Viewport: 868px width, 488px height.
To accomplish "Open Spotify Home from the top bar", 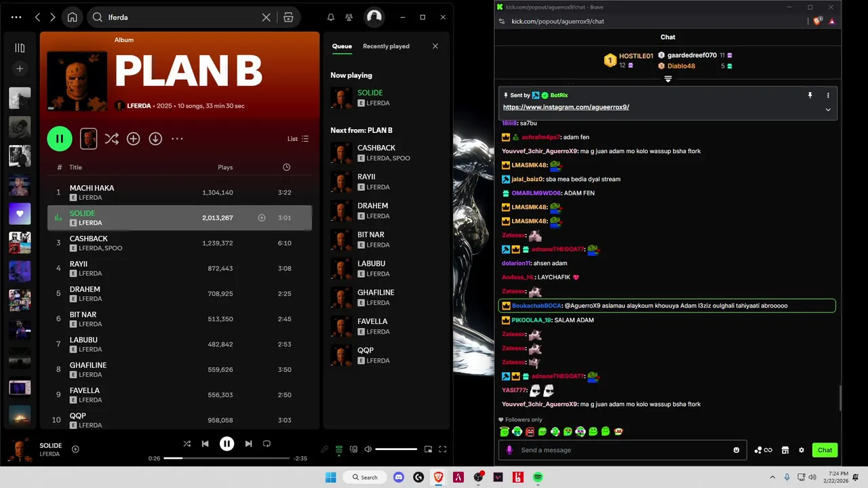I will click(x=72, y=17).
